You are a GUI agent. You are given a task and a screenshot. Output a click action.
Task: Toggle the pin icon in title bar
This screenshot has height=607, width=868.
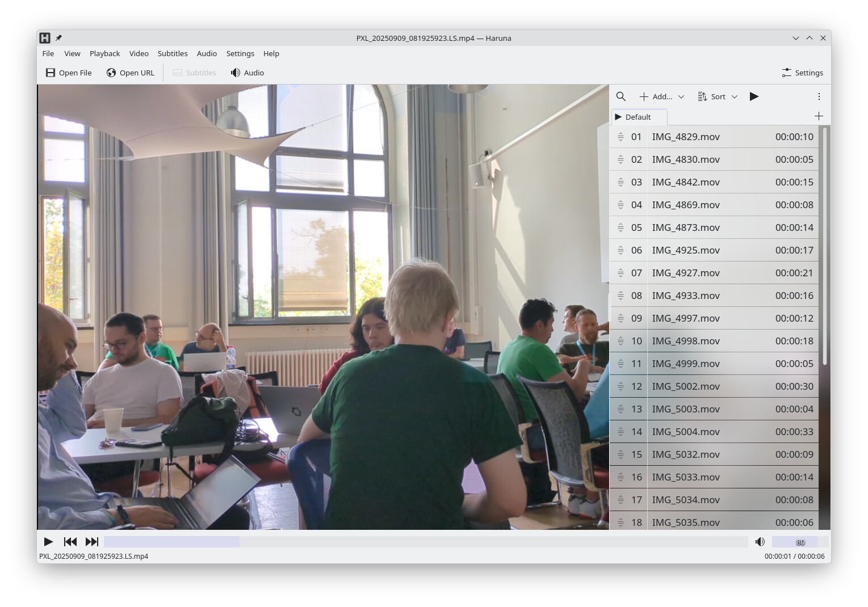[x=58, y=38]
